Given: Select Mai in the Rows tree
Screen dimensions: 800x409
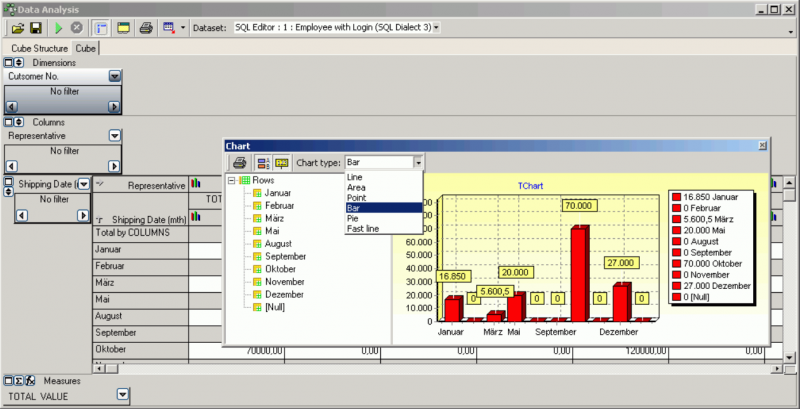Looking at the screenshot, I should coord(271,231).
